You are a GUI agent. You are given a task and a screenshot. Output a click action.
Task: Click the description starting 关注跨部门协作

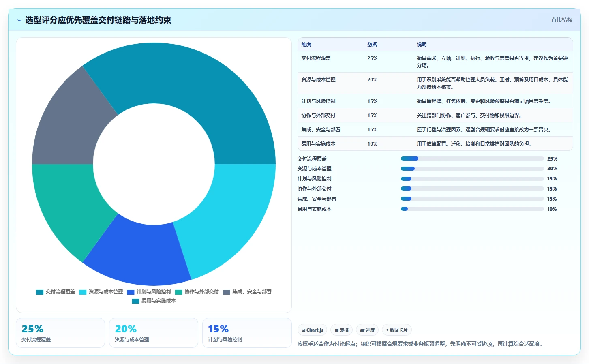[x=469, y=116]
